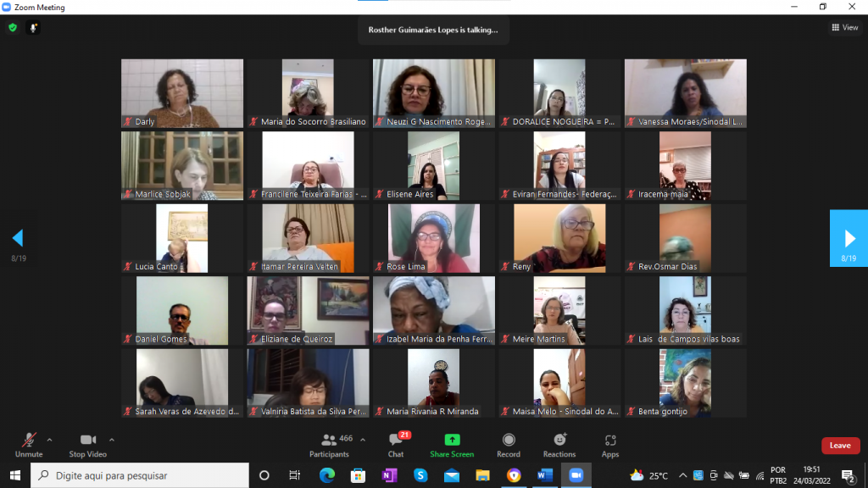
Task: Open the Apps panel
Action: click(610, 445)
